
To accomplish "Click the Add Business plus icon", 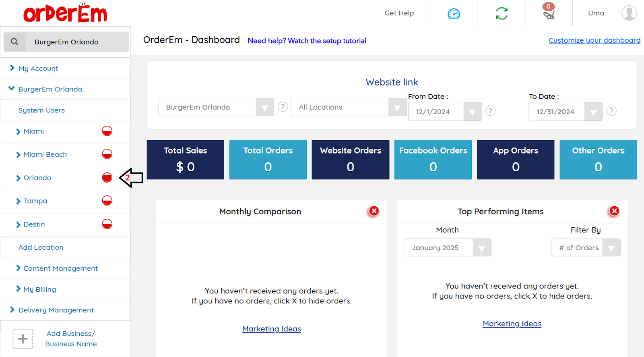I will pyautogui.click(x=23, y=339).
